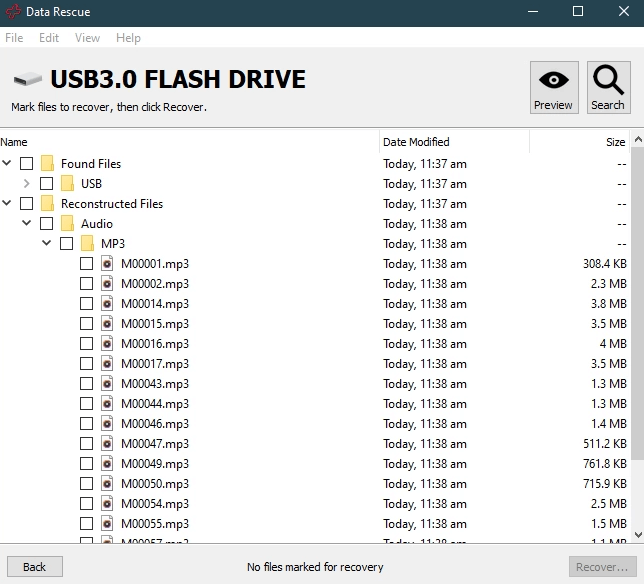
Task: Click the audio file icon for M00017.mp3
Action: pos(107,363)
